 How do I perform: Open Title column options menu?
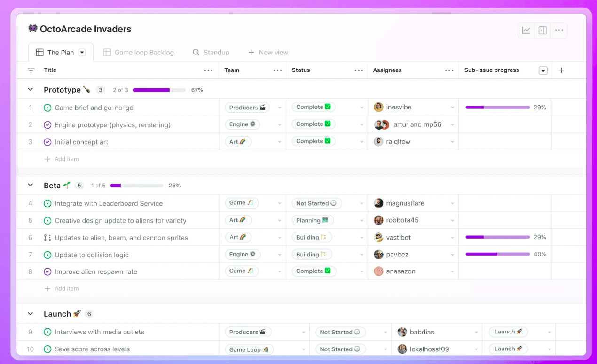tap(209, 70)
